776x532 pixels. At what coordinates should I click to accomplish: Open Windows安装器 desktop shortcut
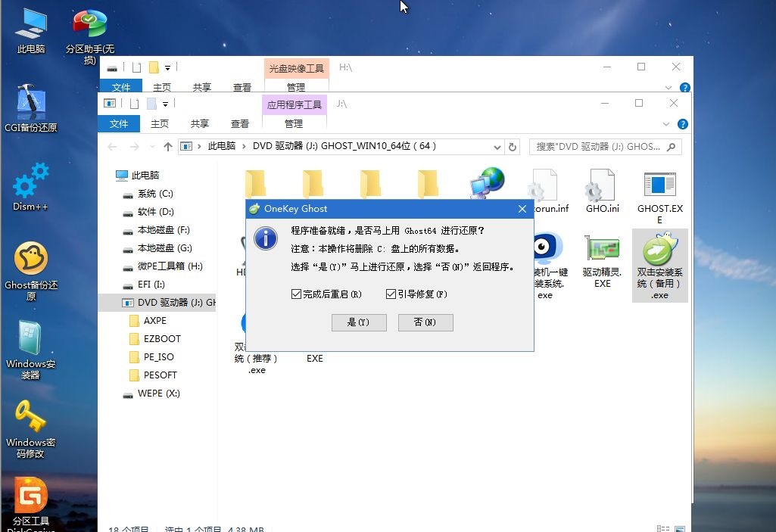point(31,350)
